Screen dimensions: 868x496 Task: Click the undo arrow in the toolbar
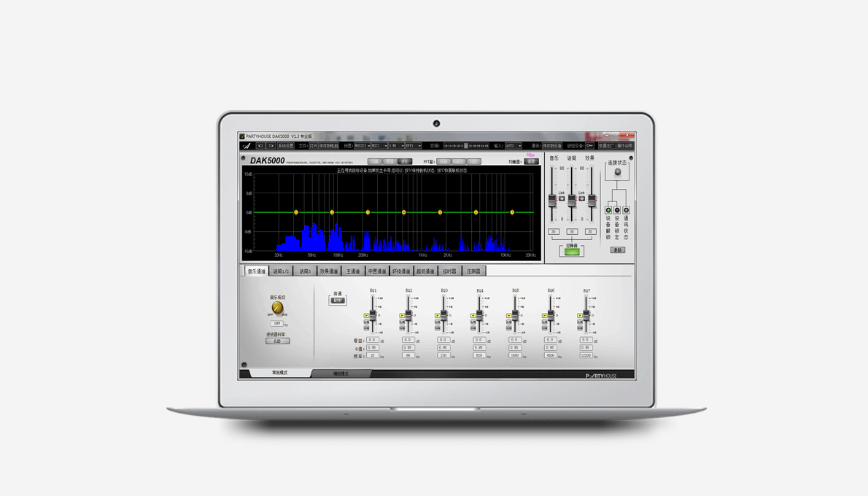click(x=260, y=146)
